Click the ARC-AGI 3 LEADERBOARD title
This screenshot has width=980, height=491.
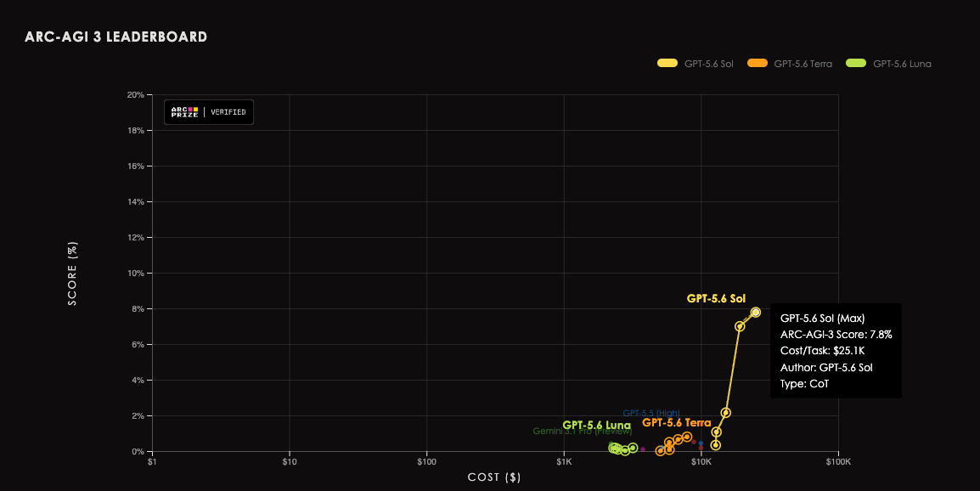point(116,37)
